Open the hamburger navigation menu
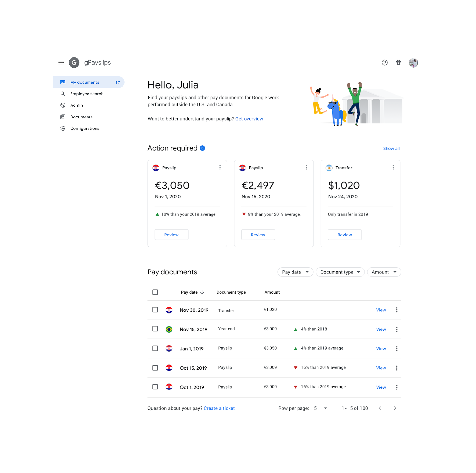This screenshot has width=476, height=473. click(61, 62)
